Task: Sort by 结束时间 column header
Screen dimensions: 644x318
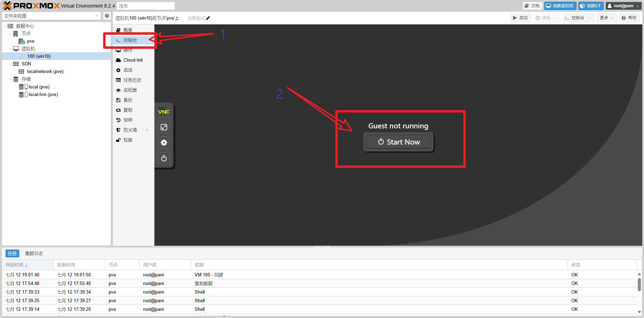Action: [79, 265]
